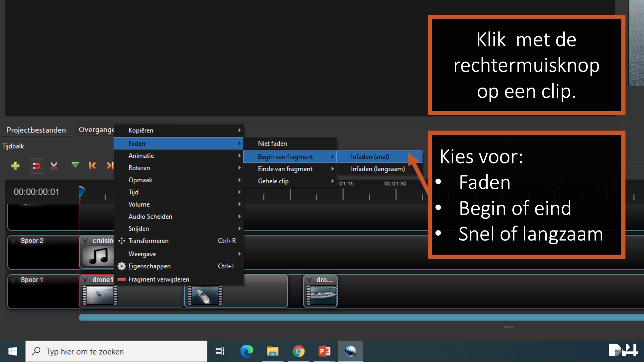644x362 pixels.
Task: Expand the Spoor 2 track chevron
Action: click(x=14, y=241)
